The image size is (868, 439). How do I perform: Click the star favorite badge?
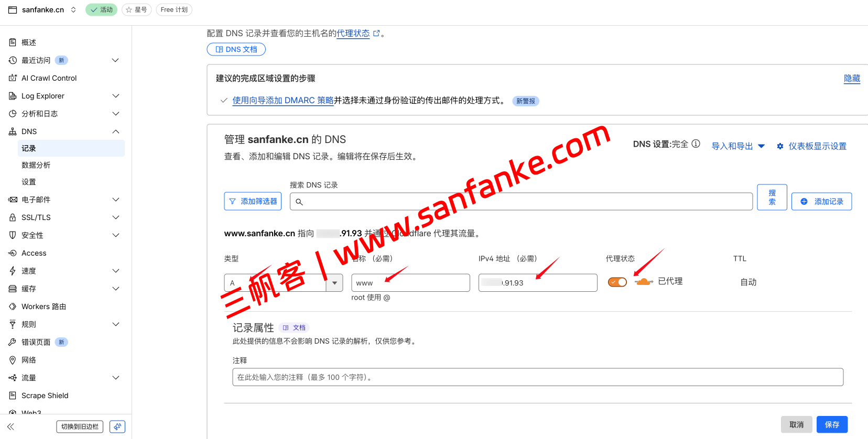coord(137,9)
